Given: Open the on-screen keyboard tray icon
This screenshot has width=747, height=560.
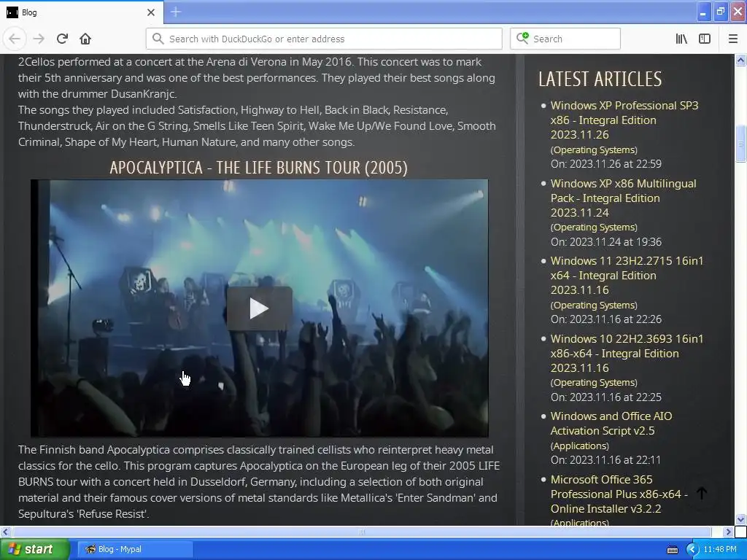Looking at the screenshot, I should pos(672,550).
